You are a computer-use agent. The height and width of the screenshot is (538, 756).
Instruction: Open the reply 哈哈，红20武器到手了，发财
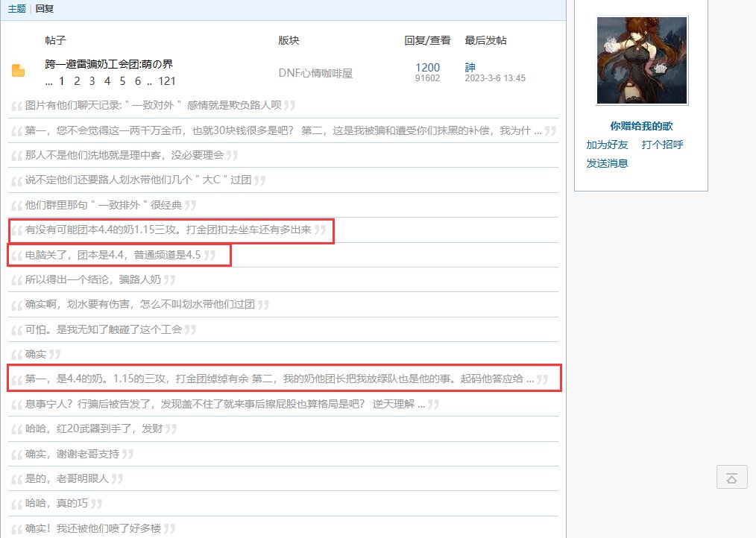click(93, 428)
